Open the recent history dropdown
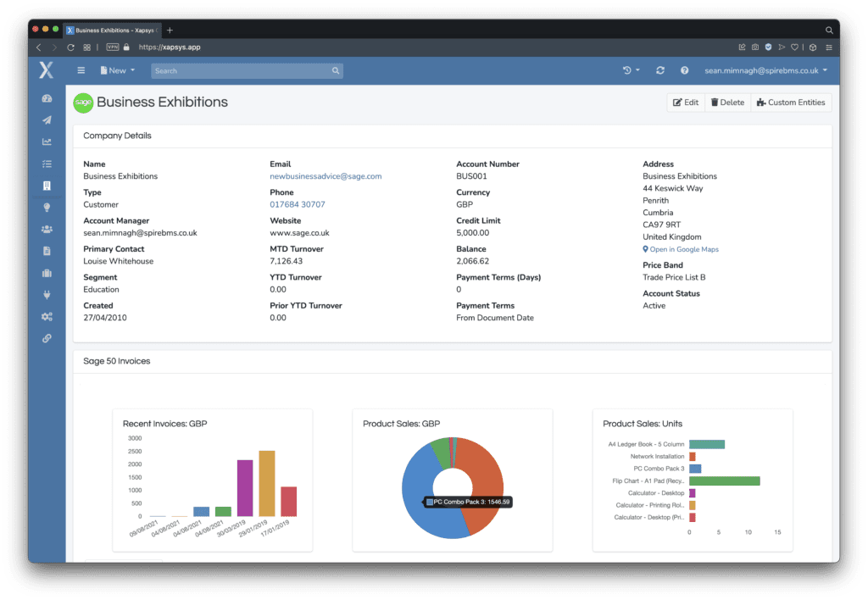The width and height of the screenshot is (868, 600). (631, 70)
